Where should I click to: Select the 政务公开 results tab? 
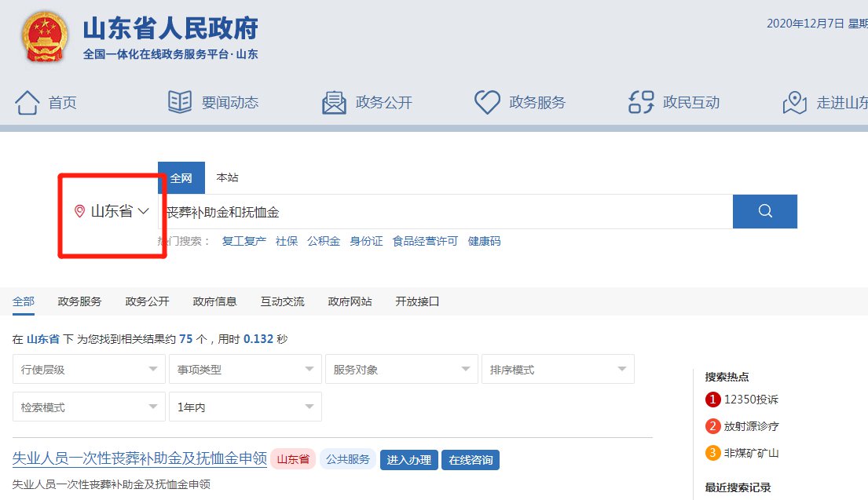point(147,301)
